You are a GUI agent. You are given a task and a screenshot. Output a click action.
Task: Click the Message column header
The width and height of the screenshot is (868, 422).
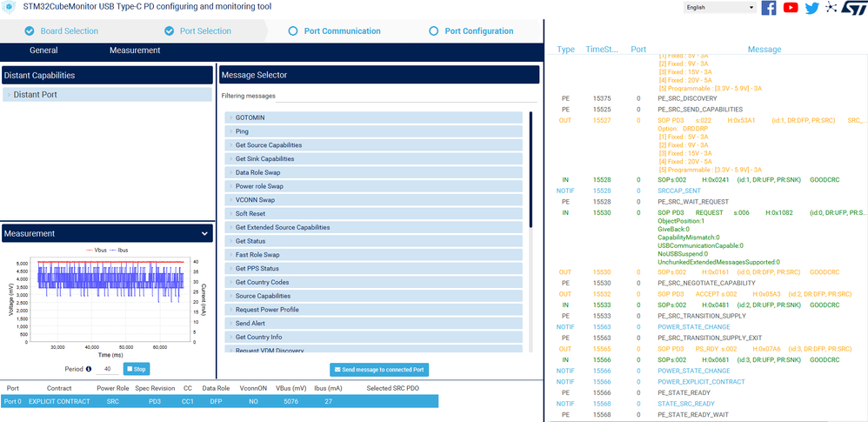tap(765, 50)
